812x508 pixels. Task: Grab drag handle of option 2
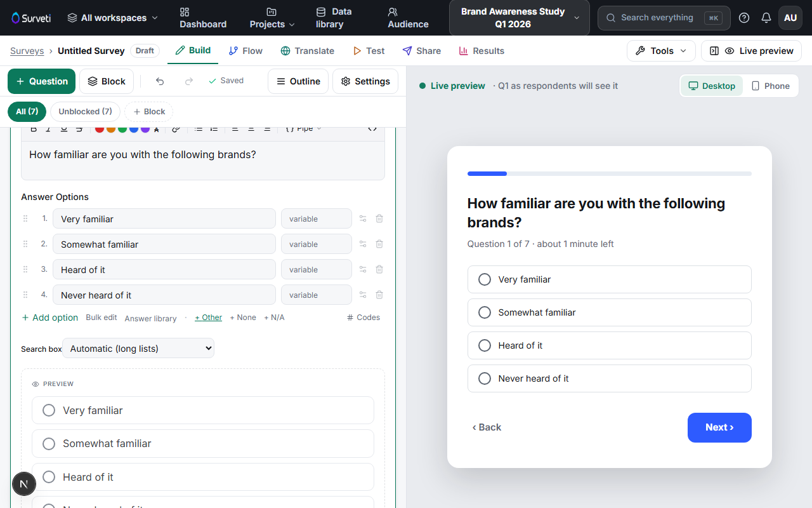click(x=25, y=244)
